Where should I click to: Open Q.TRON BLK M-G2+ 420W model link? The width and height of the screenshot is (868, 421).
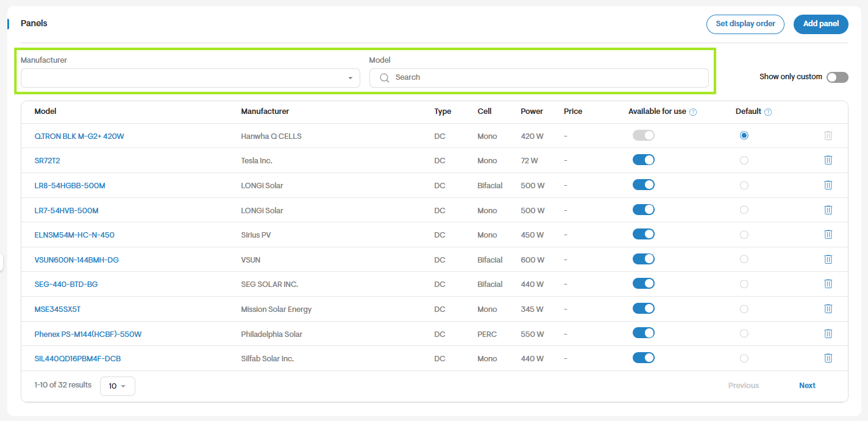coord(79,136)
